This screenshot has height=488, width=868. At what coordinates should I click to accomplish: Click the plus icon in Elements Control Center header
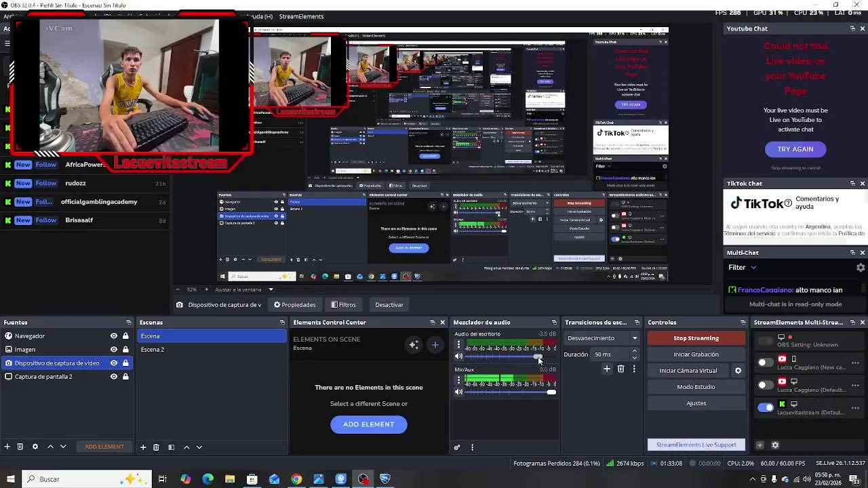(x=435, y=345)
